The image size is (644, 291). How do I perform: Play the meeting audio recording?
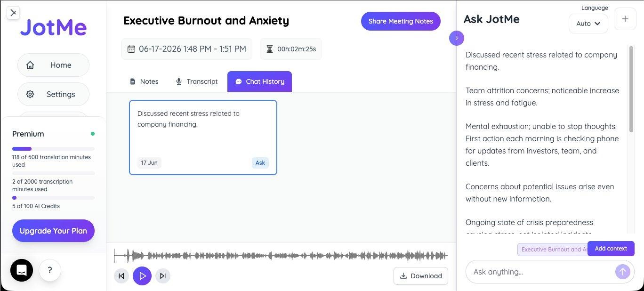pos(142,276)
